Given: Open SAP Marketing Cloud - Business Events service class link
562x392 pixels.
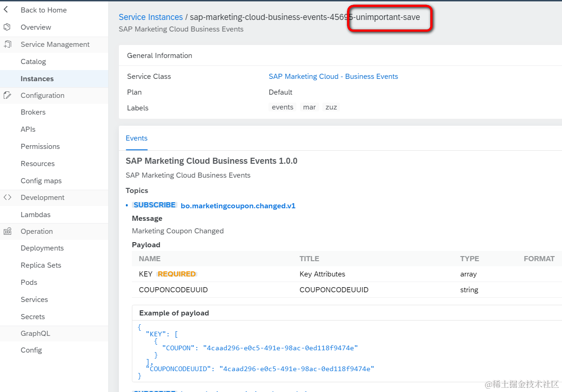Looking at the screenshot, I should coord(333,76).
